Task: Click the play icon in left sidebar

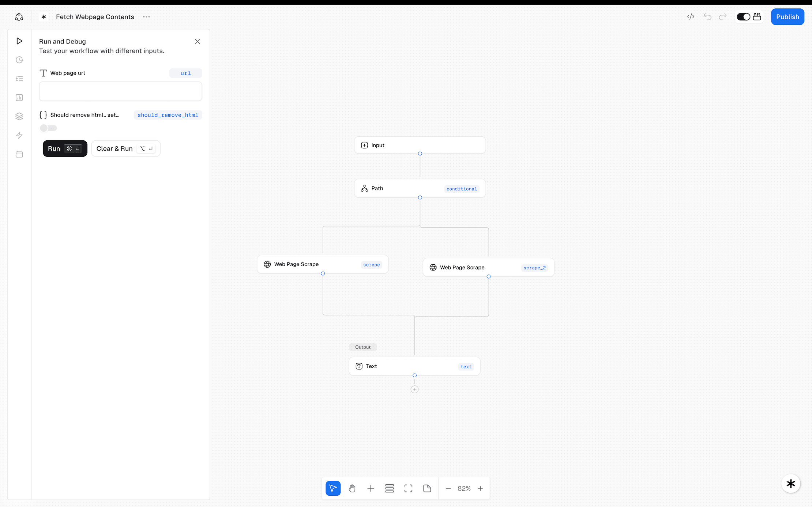Action: [19, 41]
